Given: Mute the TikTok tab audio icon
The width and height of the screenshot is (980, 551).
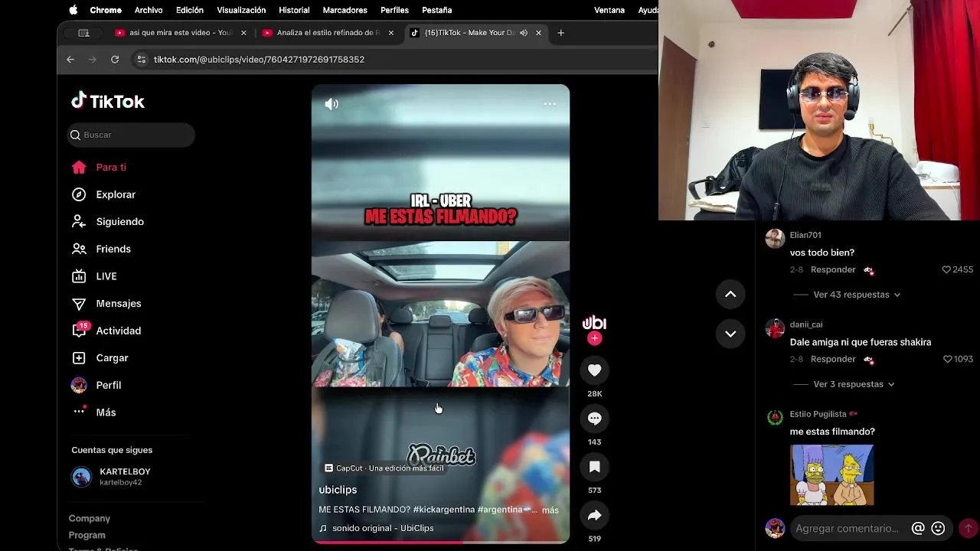Looking at the screenshot, I should tap(524, 33).
